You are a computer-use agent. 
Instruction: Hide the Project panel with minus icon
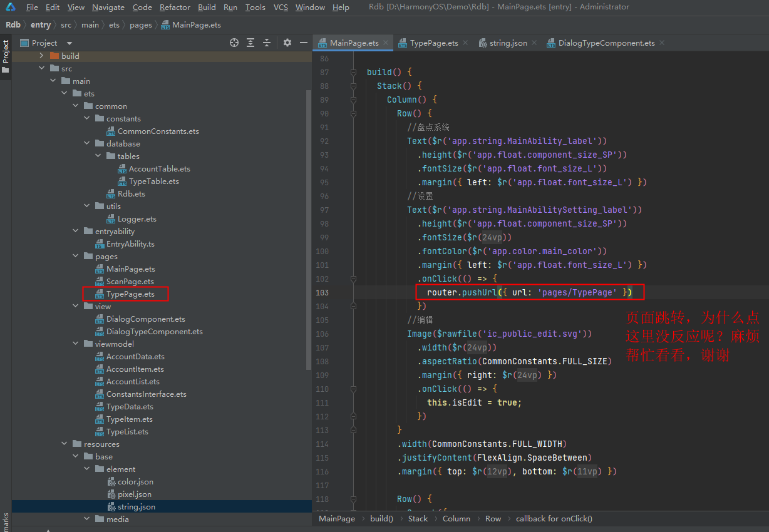point(304,43)
